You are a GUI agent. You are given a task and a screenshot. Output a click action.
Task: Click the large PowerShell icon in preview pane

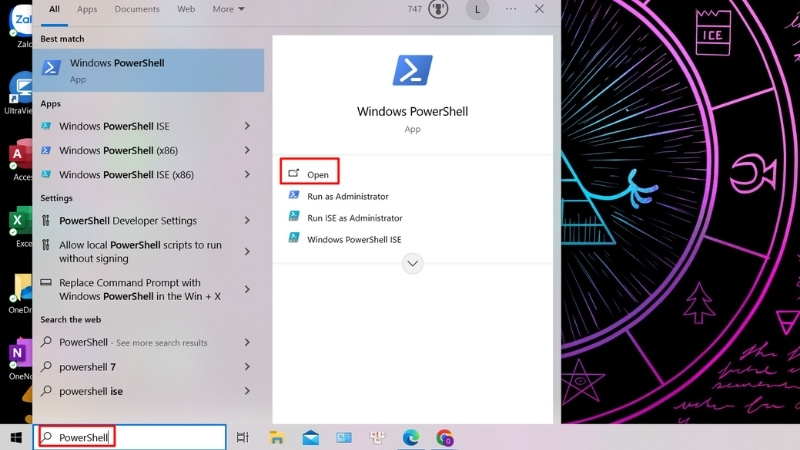pyautogui.click(x=412, y=70)
